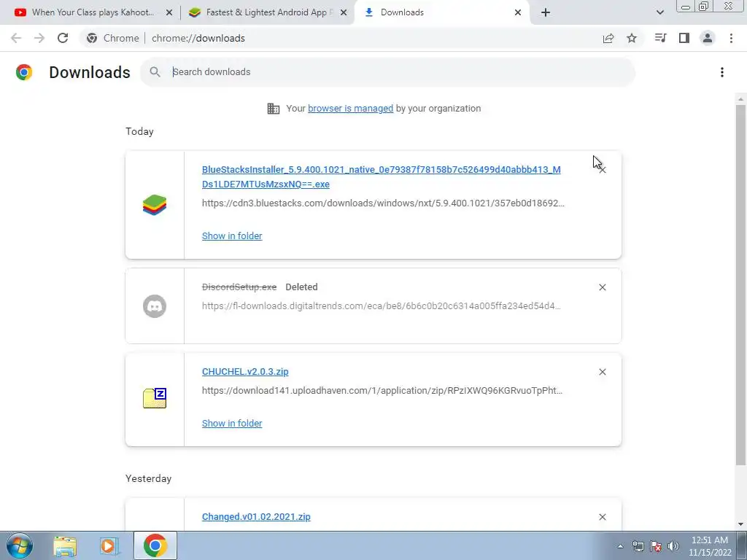This screenshot has width=747, height=560.
Task: Show hidden system tray icons
Action: (620, 546)
